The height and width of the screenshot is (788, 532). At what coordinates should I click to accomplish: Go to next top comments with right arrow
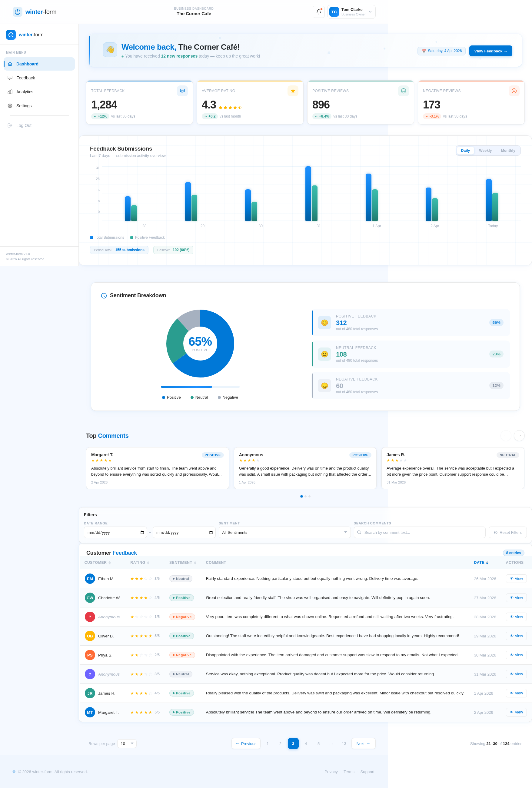[x=519, y=435]
